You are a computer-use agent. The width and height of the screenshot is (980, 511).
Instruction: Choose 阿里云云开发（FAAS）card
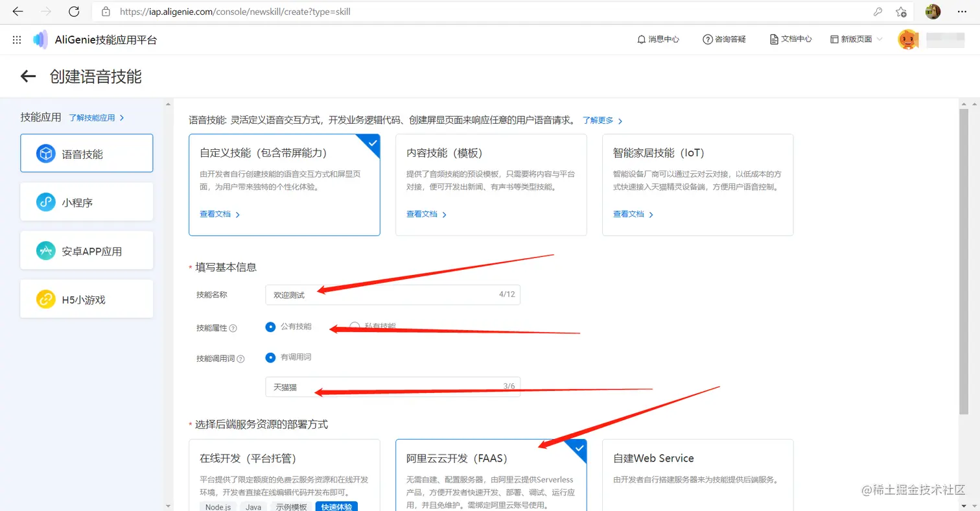pyautogui.click(x=491, y=475)
